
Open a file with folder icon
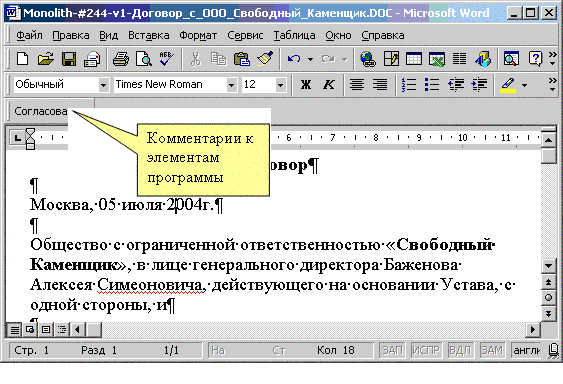46,59
